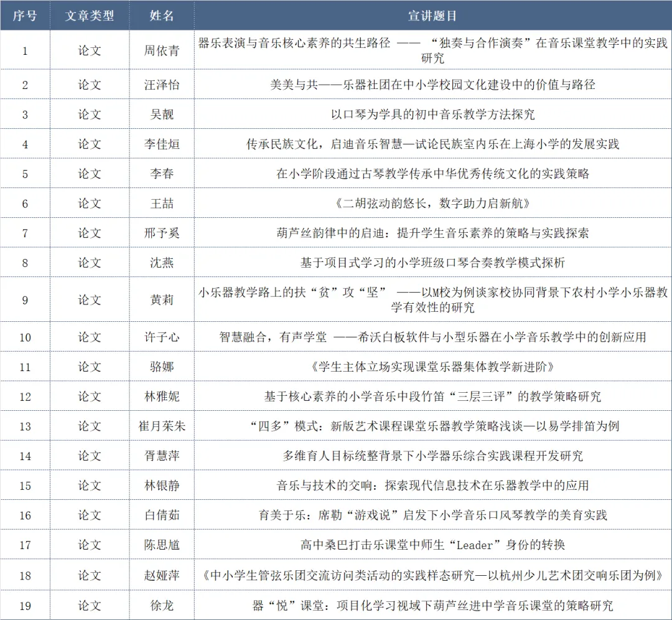This screenshot has width=672, height=620.
Task: Select the name cell 赵娅萍
Action: point(162,575)
